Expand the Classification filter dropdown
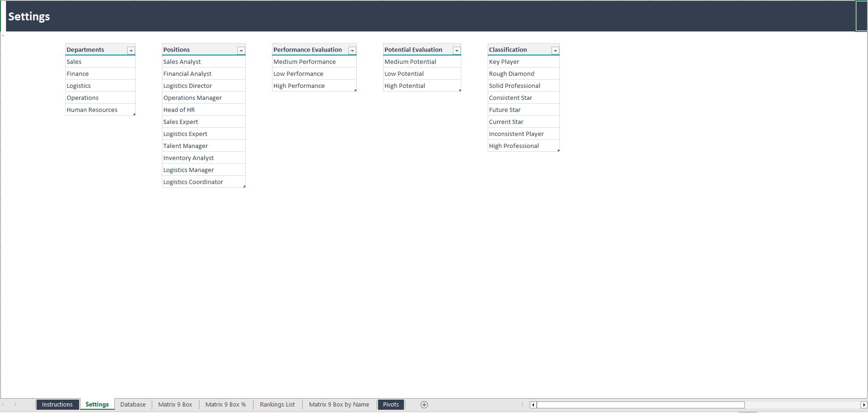The image size is (868, 413). click(555, 50)
